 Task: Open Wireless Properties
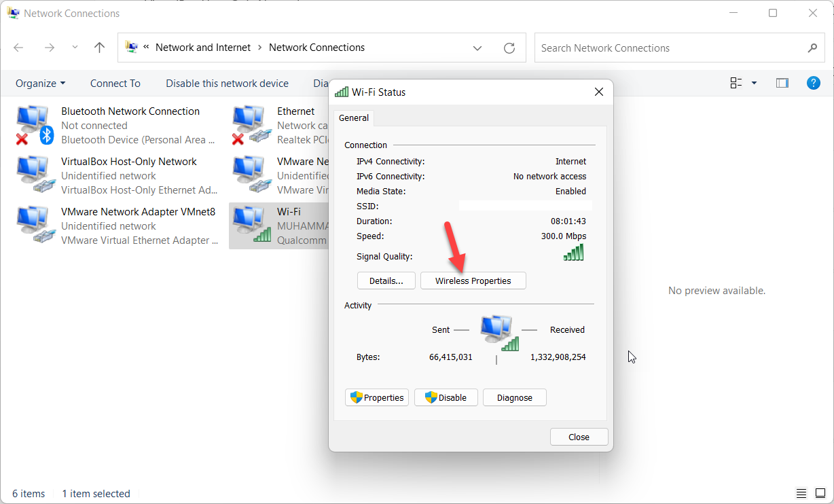(x=473, y=281)
